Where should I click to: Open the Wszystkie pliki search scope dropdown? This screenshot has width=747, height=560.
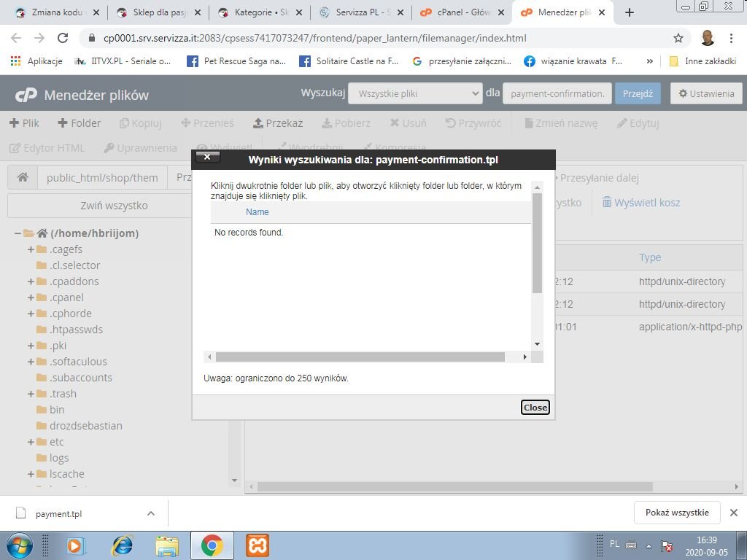[x=415, y=93]
